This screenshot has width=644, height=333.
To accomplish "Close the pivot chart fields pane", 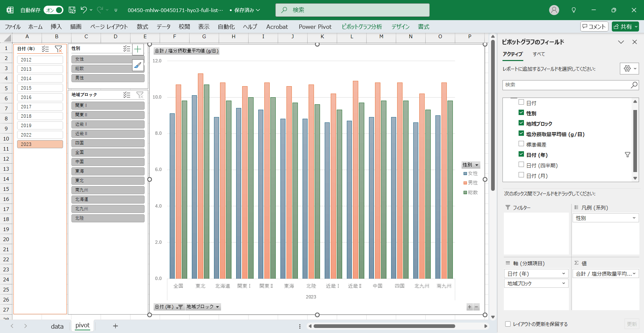I will pyautogui.click(x=634, y=42).
